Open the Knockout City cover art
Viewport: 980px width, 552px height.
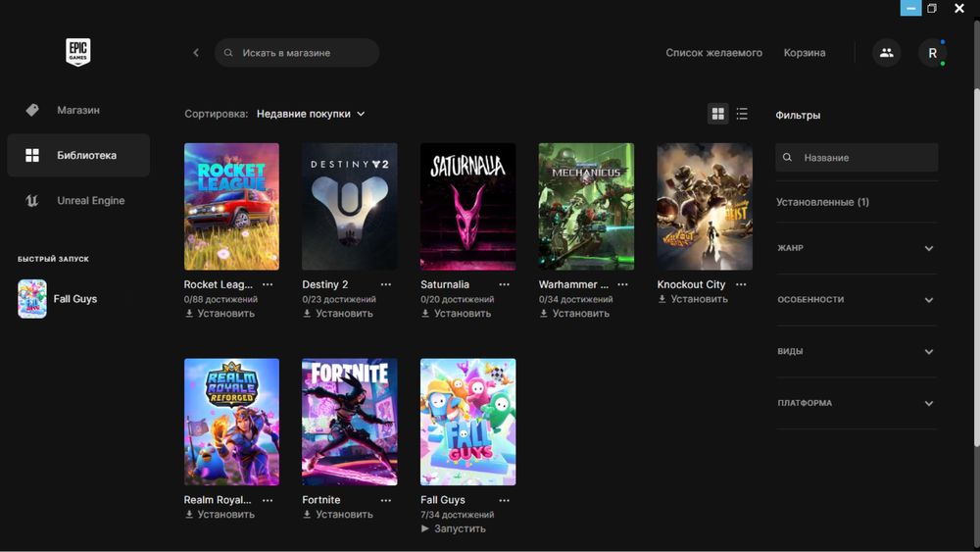[x=705, y=207]
